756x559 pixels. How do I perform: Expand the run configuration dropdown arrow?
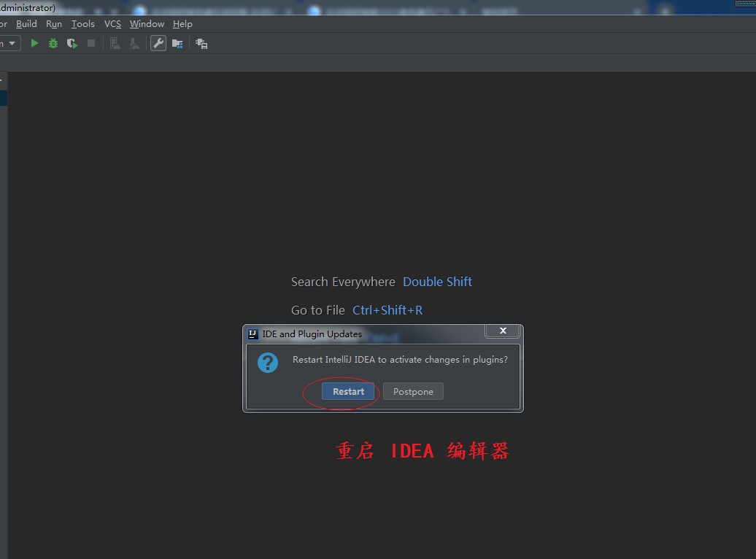(x=12, y=43)
